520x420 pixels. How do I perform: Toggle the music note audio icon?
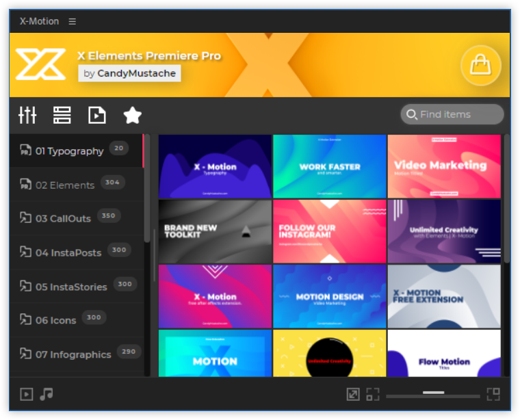47,394
